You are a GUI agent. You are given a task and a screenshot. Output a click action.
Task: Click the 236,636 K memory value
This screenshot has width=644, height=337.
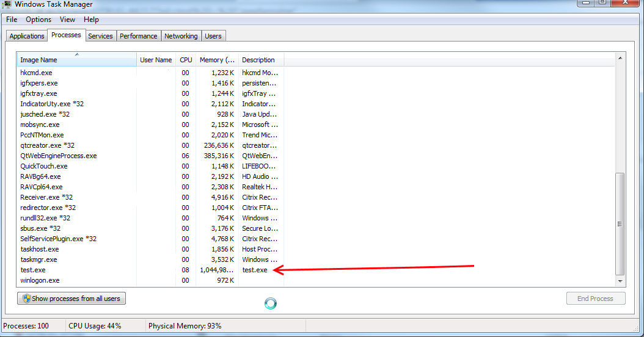219,145
